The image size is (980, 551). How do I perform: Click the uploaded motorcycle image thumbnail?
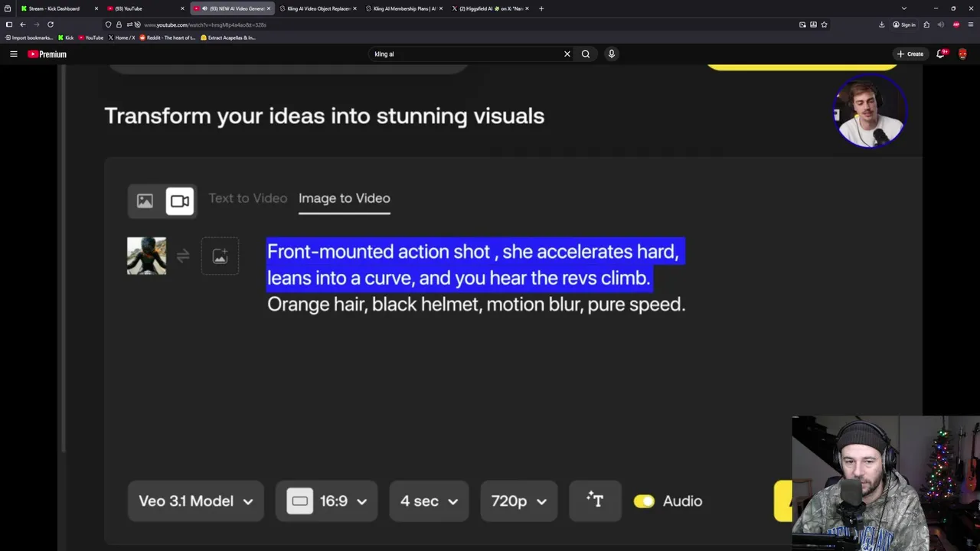(x=146, y=256)
